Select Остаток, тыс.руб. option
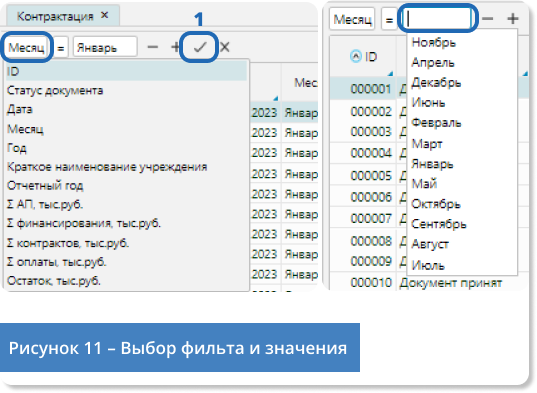537x393 pixels. coord(126,281)
